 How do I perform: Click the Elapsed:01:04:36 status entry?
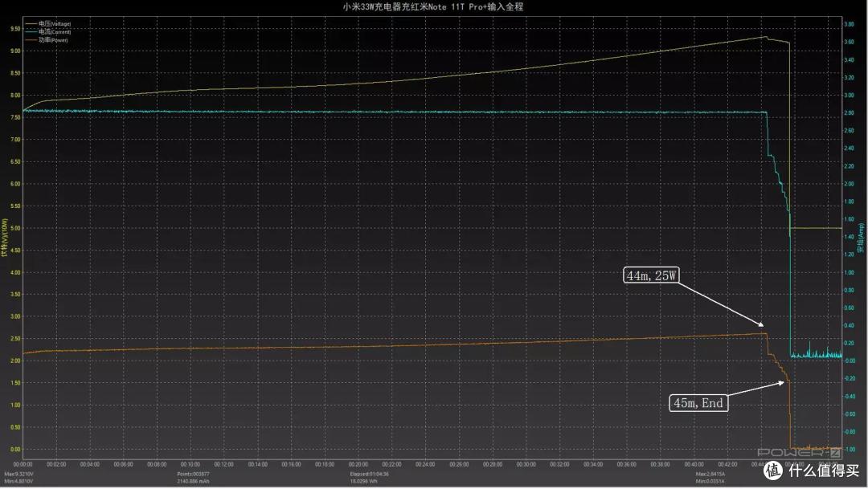click(x=369, y=474)
